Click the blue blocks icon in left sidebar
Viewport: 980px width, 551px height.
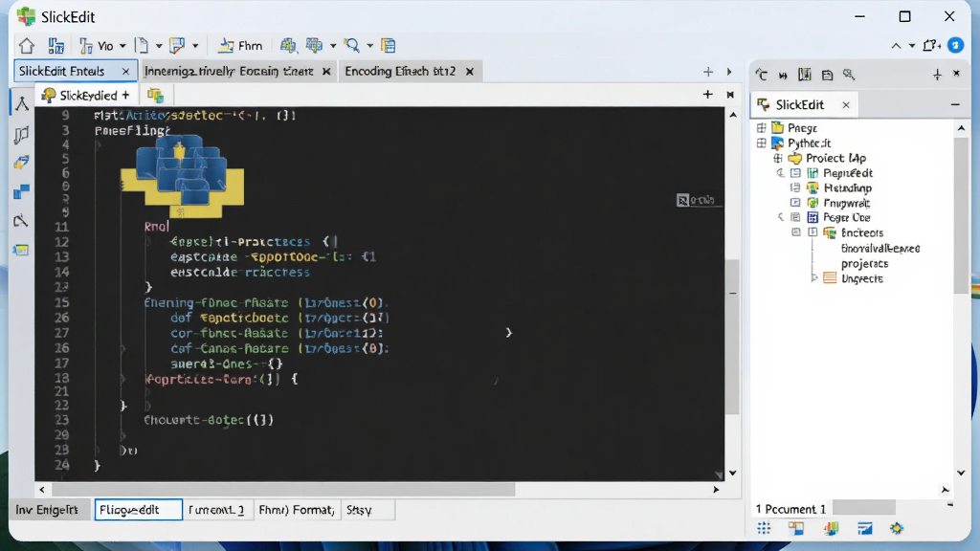pyautogui.click(x=22, y=191)
